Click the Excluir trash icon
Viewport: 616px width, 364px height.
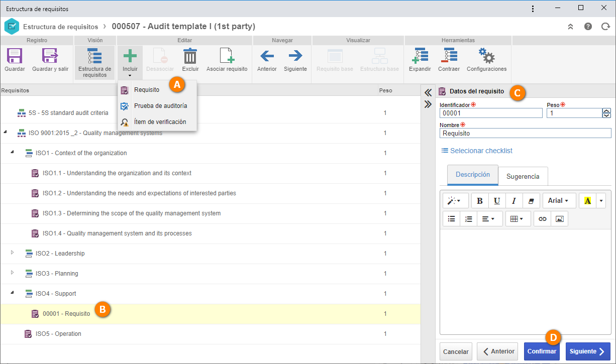coord(190,56)
